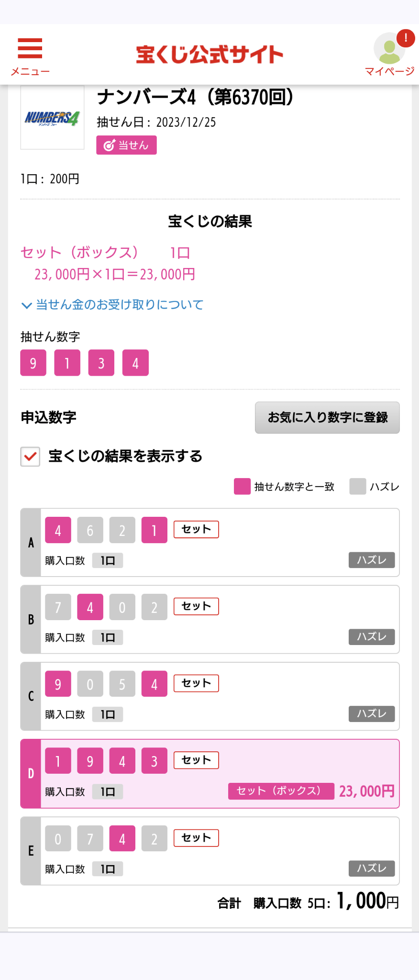The height and width of the screenshot is (980, 419).
Task: Click お気に入り数字に登録 button
Action: coord(327,418)
